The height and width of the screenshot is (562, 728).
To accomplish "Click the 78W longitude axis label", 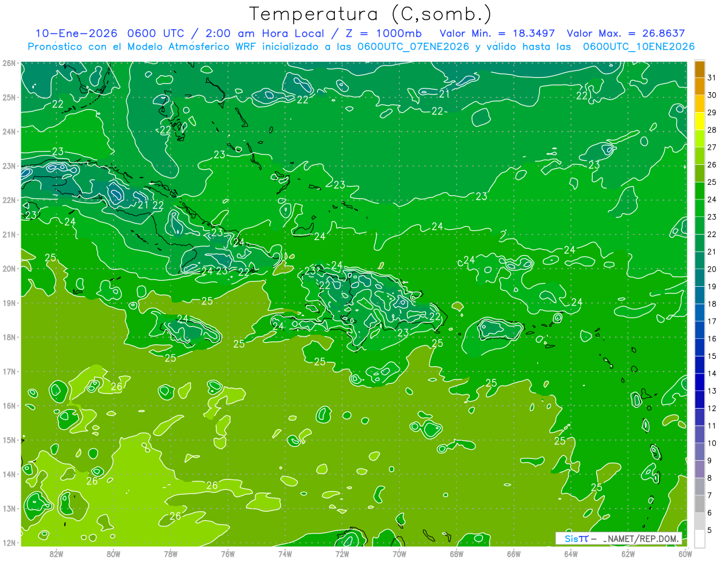I will pyautogui.click(x=170, y=554).
